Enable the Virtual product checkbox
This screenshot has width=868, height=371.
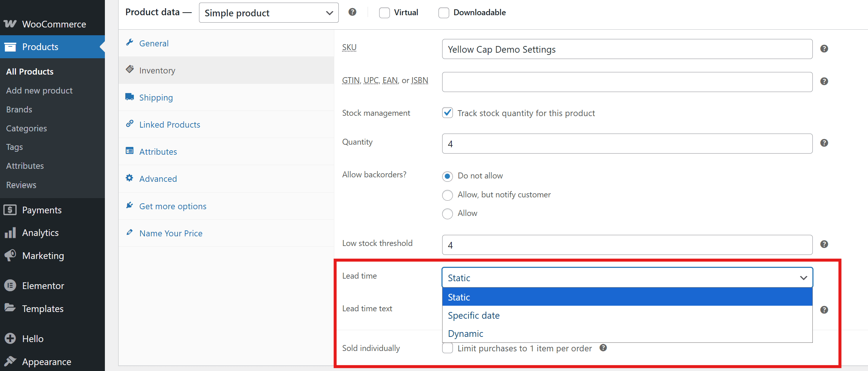point(384,12)
